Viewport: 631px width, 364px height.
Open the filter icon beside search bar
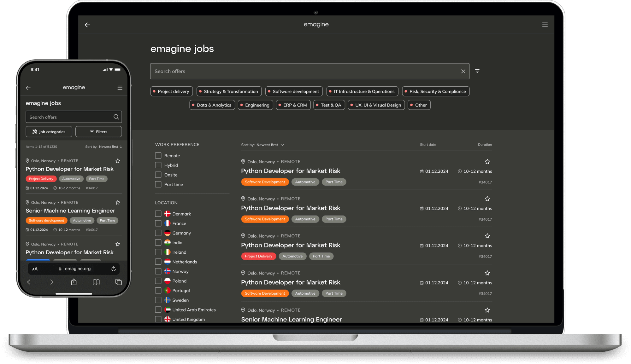[x=477, y=71]
